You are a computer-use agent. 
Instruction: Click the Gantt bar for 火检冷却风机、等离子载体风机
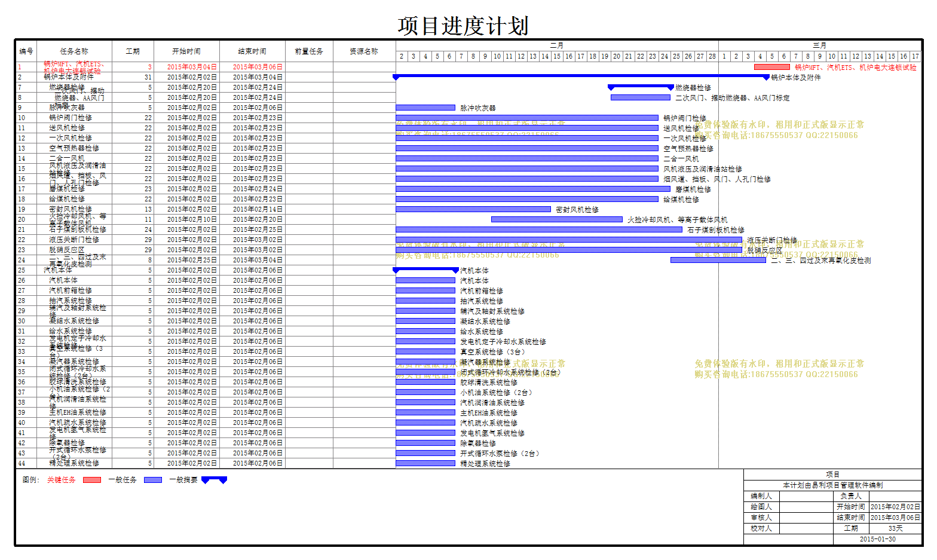(557, 219)
